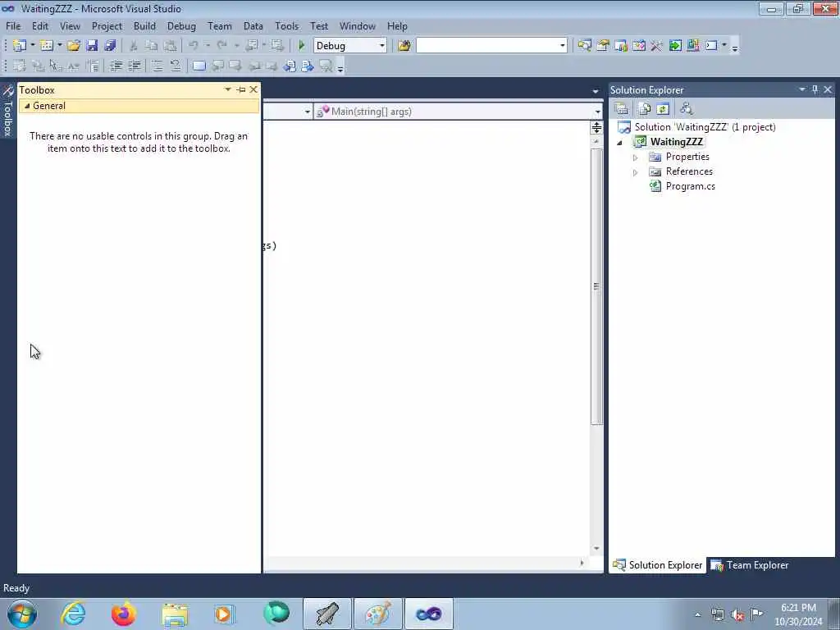This screenshot has width=840, height=630.
Task: Switch to the Team Explorer tab
Action: pyautogui.click(x=750, y=565)
